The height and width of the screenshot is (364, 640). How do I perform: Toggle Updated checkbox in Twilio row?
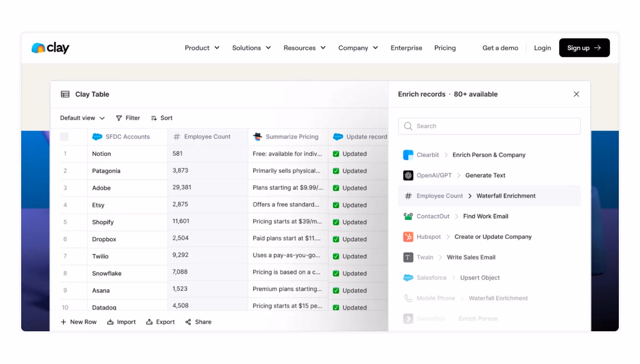pyautogui.click(x=336, y=257)
